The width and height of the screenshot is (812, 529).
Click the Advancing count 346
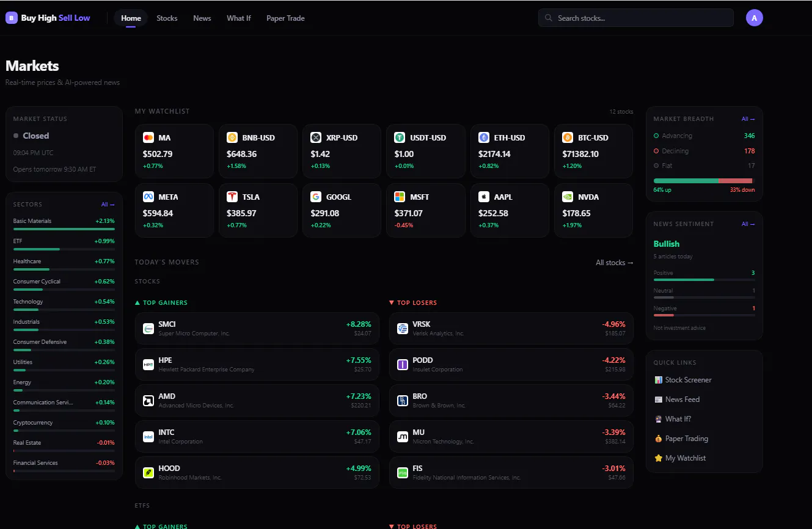750,136
